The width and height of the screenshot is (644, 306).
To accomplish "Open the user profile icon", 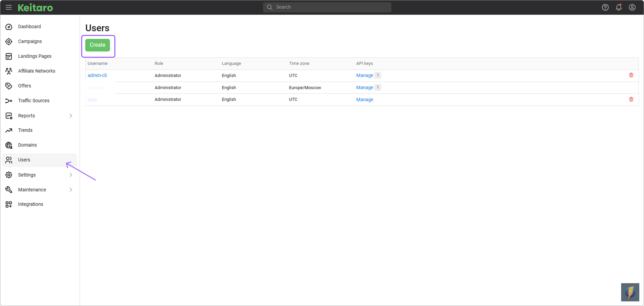I will coord(632,7).
